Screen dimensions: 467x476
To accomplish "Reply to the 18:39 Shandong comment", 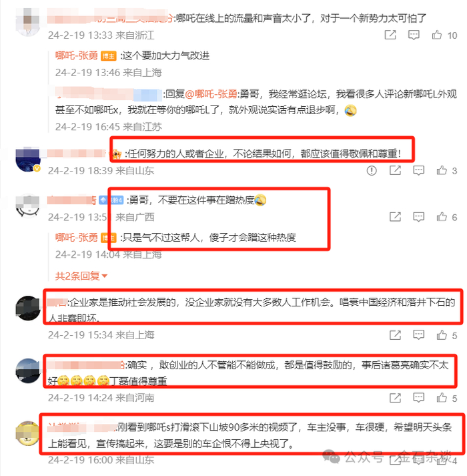I will tap(418, 171).
